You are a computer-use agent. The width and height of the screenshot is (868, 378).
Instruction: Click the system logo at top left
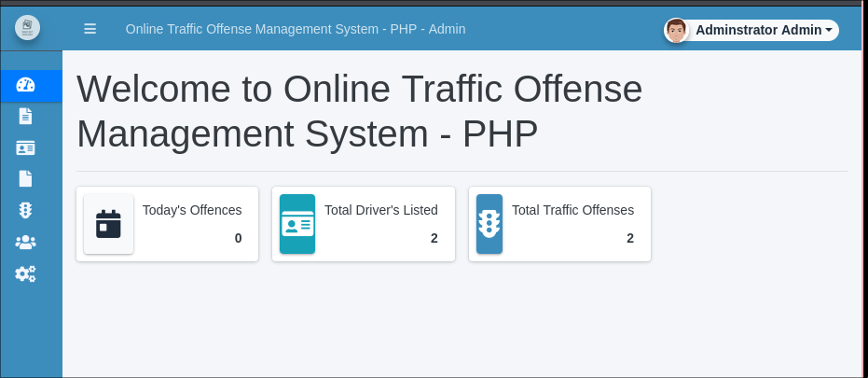click(27, 28)
